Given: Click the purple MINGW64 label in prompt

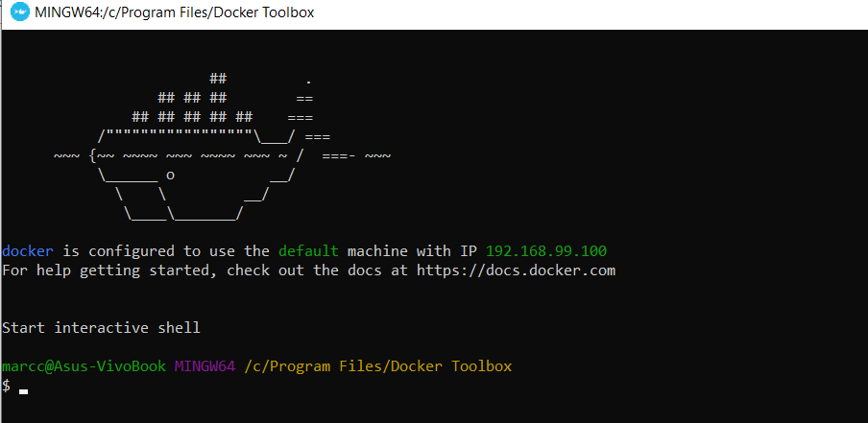Looking at the screenshot, I should click(205, 366).
